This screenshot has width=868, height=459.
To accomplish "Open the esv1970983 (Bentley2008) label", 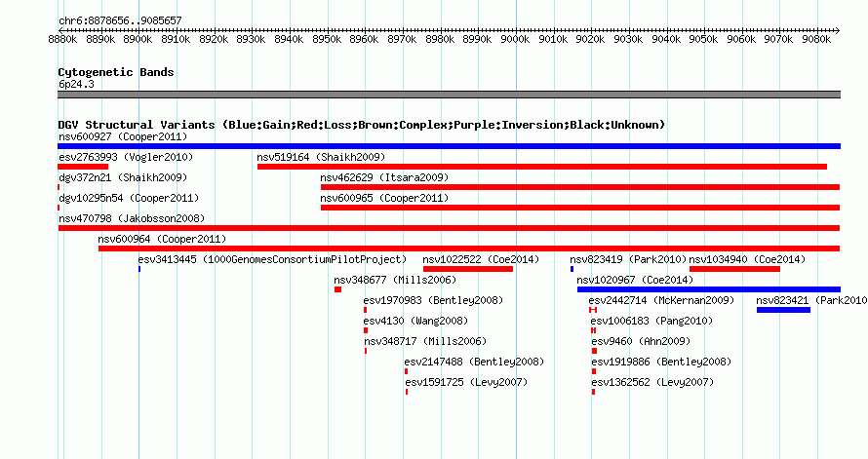I will click(433, 300).
